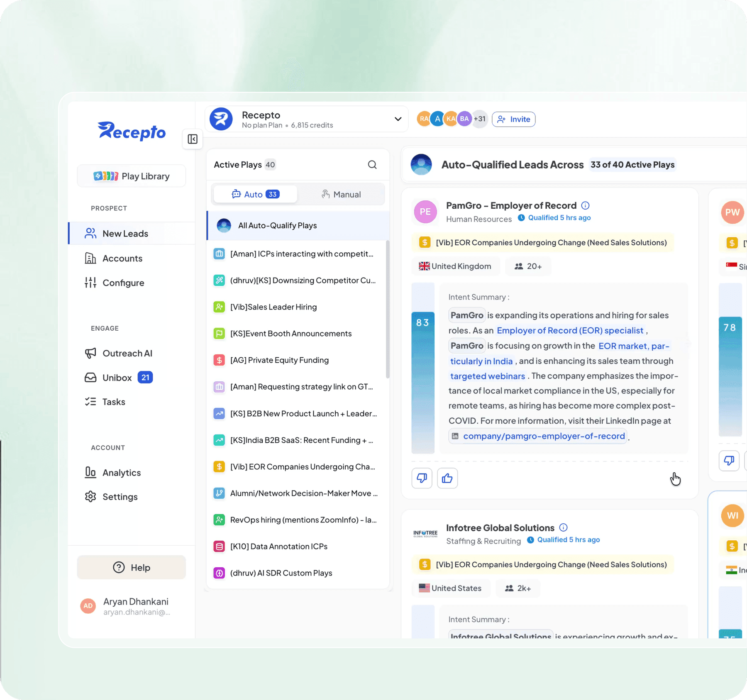Viewport: 747px width, 700px height.
Task: Select [Vib] EOR Companies Undergoing Change play in list
Action: point(297,466)
